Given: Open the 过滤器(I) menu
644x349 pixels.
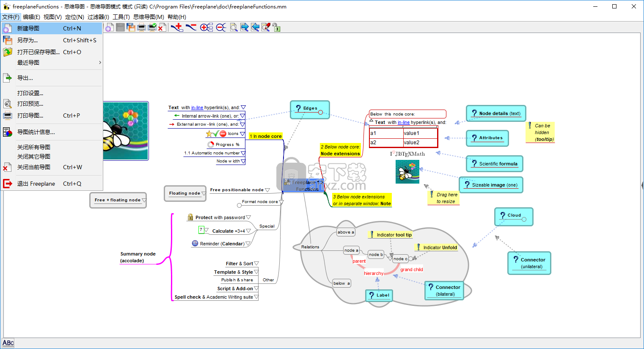Looking at the screenshot, I should (x=98, y=17).
